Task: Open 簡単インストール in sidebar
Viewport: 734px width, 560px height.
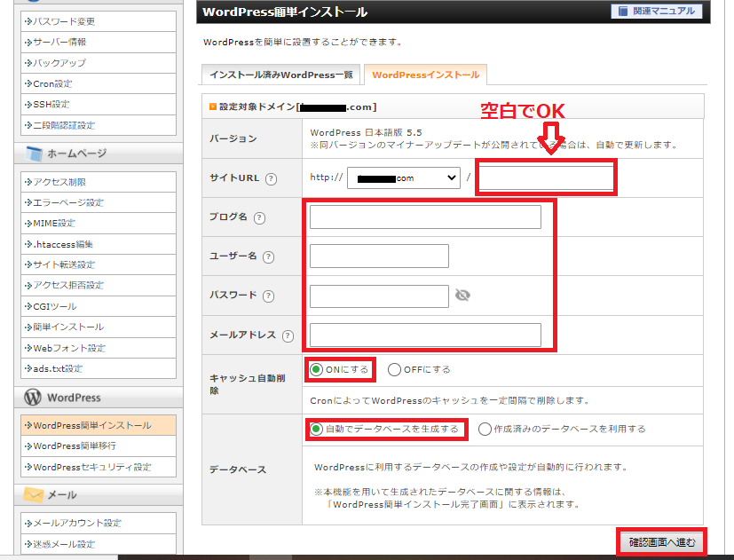Action: tap(99, 327)
